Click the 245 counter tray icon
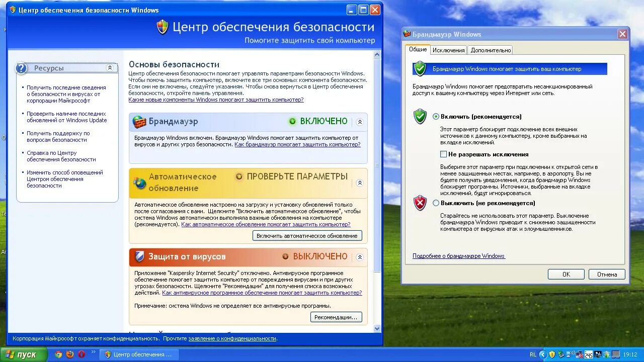This screenshot has height=362, width=644. click(589, 354)
